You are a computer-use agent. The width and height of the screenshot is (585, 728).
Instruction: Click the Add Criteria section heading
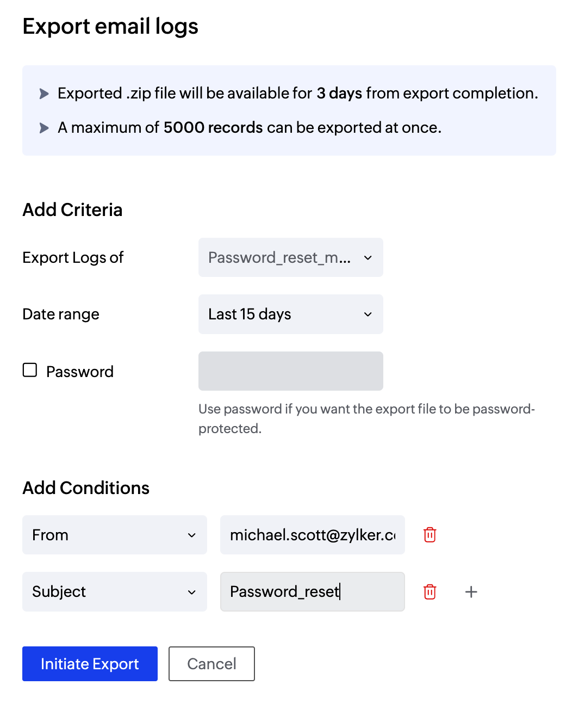click(x=72, y=210)
